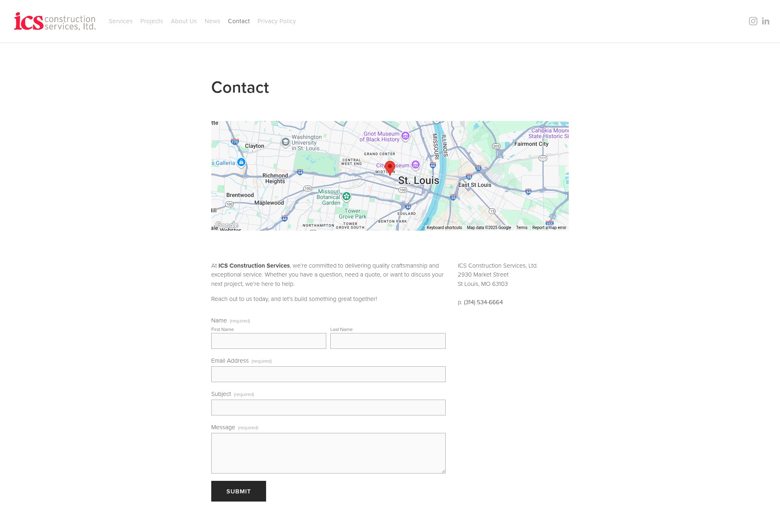Click into the Email Address field
This screenshot has height=532, width=780.
point(328,374)
